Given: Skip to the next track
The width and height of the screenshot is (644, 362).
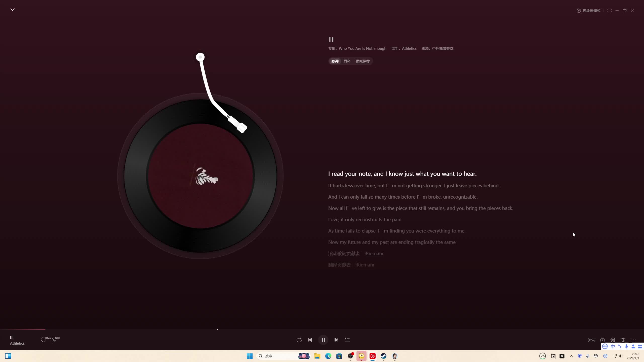Looking at the screenshot, I should (336, 340).
